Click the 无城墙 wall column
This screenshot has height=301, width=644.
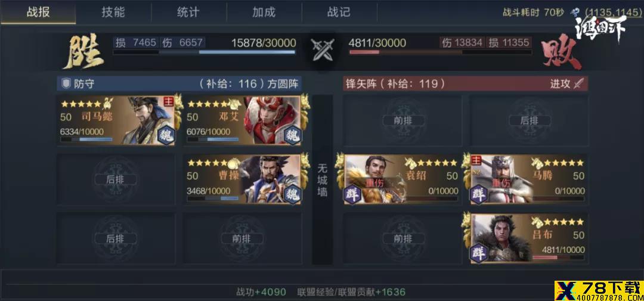point(323,179)
